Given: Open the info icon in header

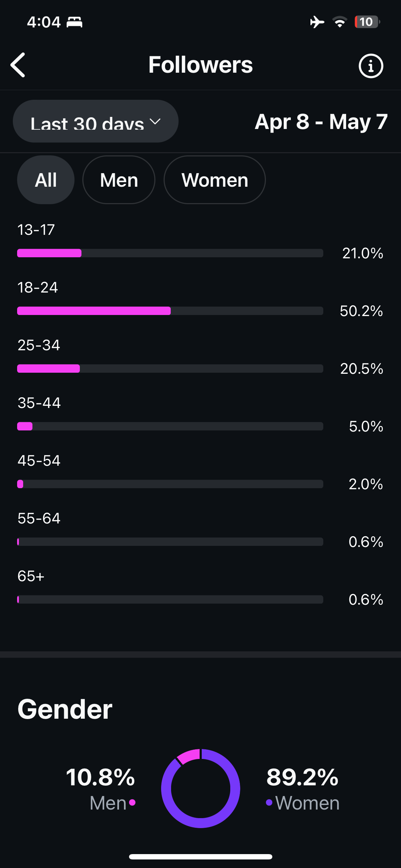Looking at the screenshot, I should [x=371, y=66].
